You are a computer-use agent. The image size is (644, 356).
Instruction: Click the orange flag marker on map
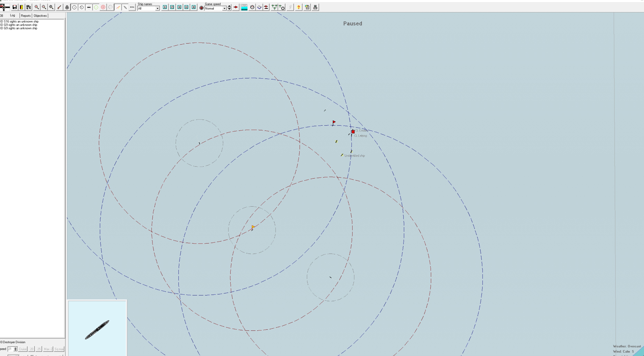point(253,227)
